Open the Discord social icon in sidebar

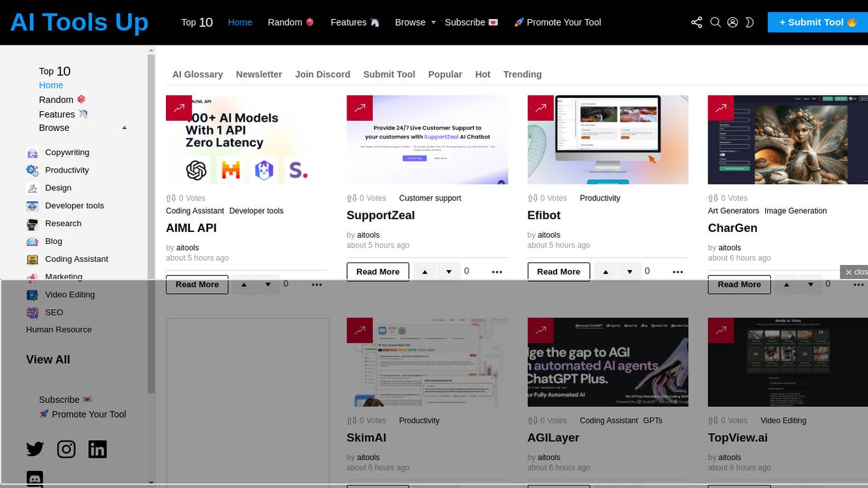pyautogui.click(x=35, y=479)
